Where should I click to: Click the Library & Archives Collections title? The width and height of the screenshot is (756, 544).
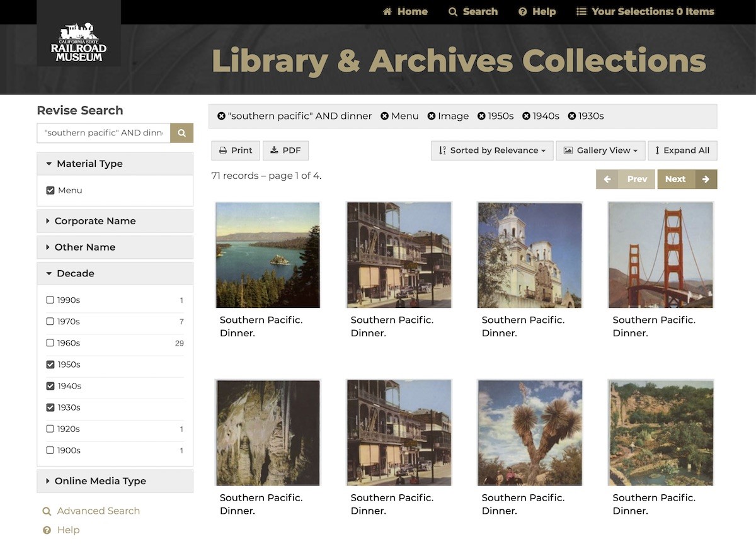[x=459, y=62]
